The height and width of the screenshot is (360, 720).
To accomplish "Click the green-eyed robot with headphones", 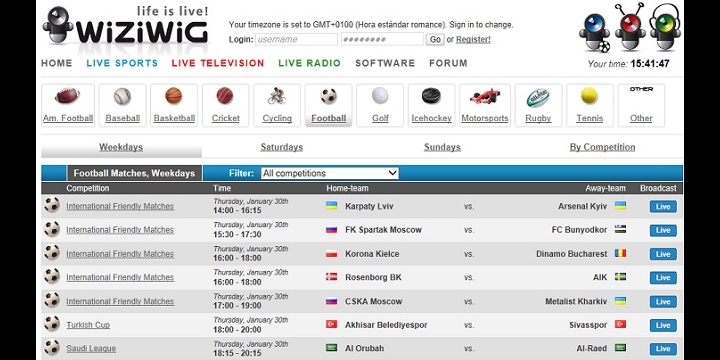I will pos(665,28).
